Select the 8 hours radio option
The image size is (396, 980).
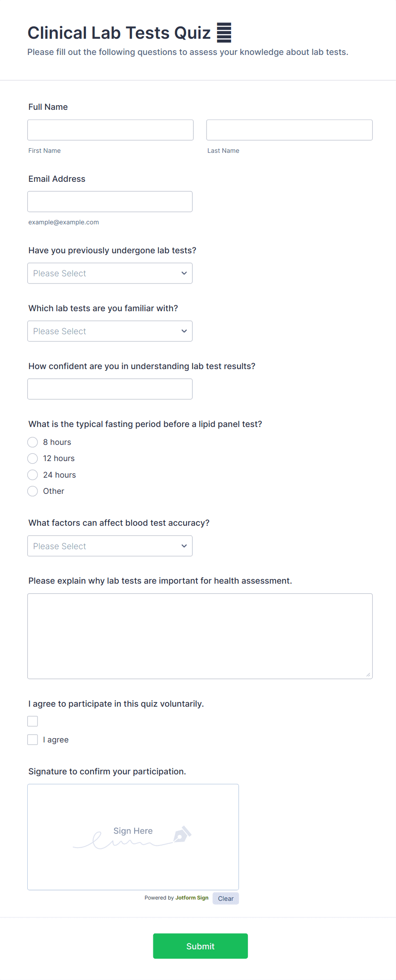(x=33, y=442)
